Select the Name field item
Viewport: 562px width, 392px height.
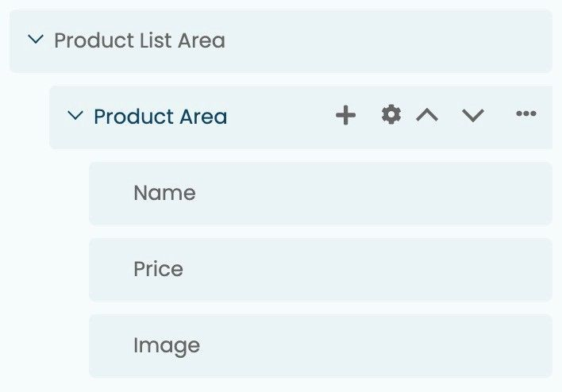coord(321,194)
